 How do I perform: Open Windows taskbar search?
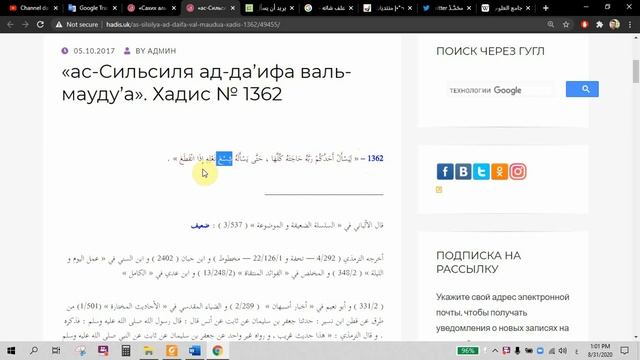coord(34,351)
